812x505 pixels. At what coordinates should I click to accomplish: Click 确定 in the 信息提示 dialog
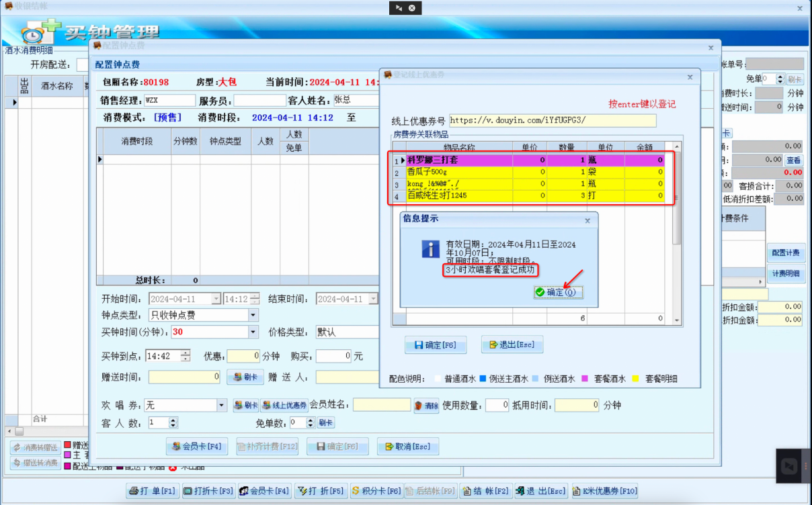click(555, 292)
